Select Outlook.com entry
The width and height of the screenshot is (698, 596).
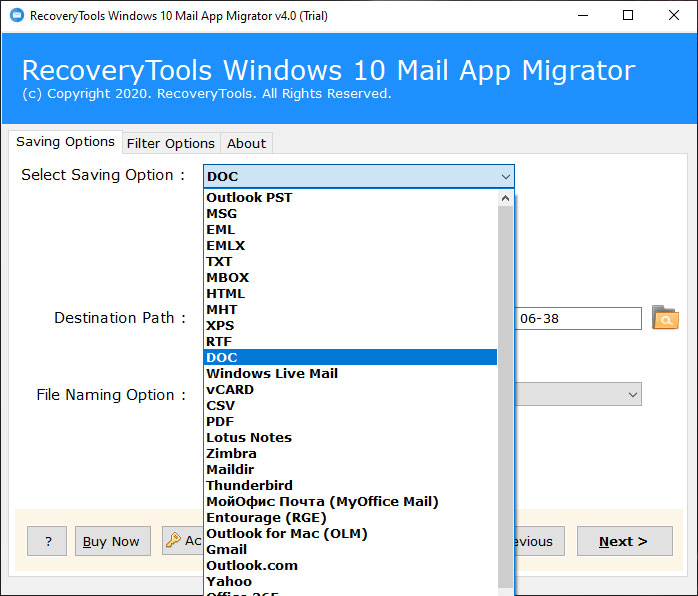coord(350,566)
